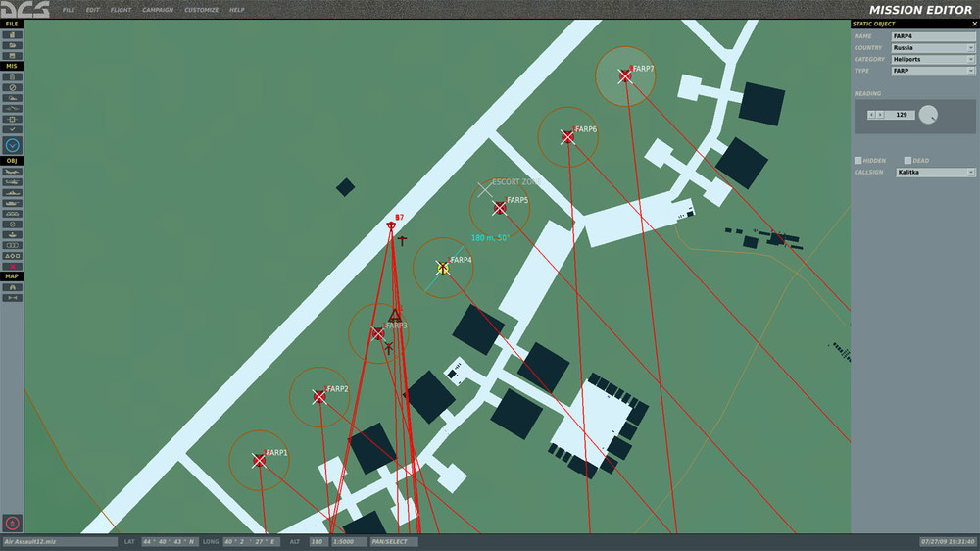Toggle the DEAD checkbox

[x=907, y=160]
